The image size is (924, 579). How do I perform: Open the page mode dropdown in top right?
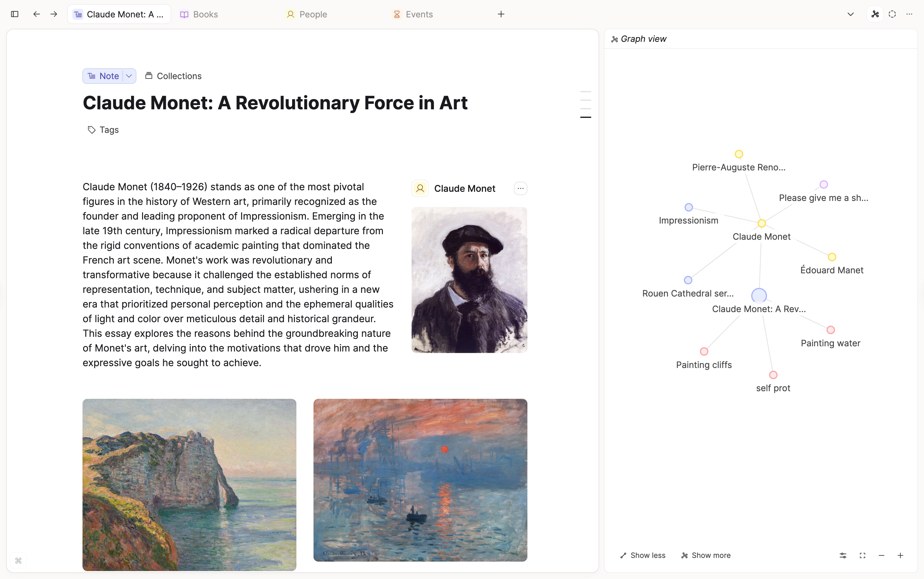pyautogui.click(x=850, y=14)
